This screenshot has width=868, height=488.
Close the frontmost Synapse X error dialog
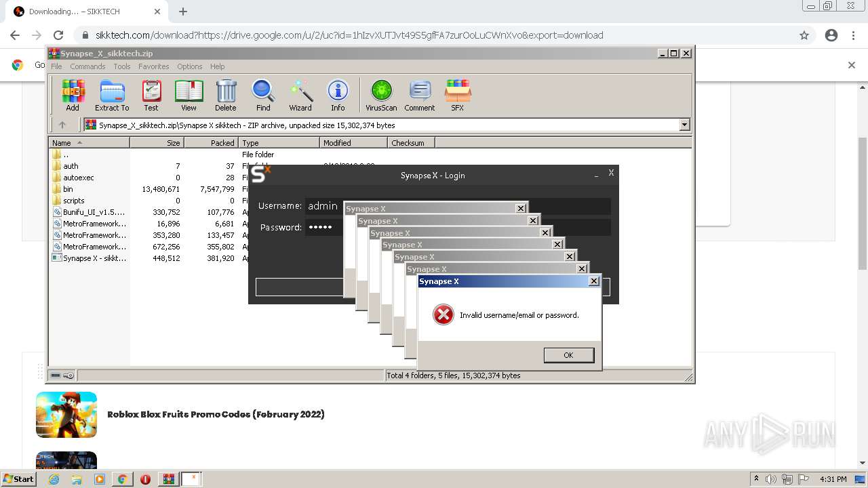coord(594,281)
